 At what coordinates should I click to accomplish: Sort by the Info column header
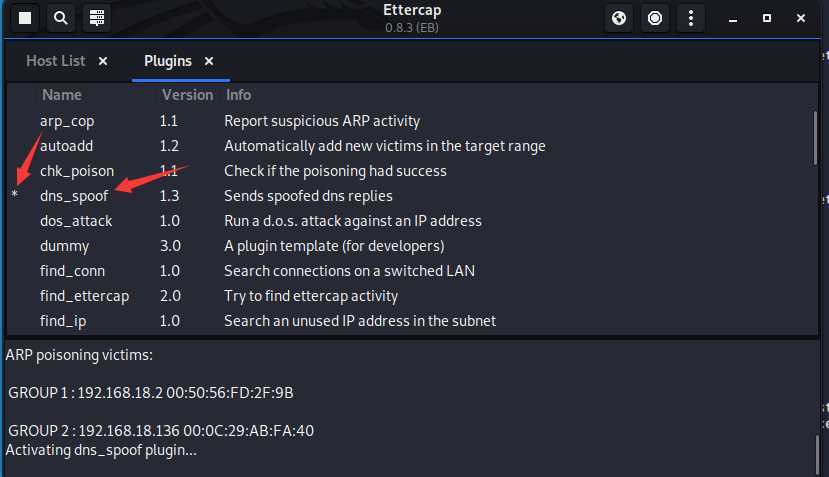[238, 95]
